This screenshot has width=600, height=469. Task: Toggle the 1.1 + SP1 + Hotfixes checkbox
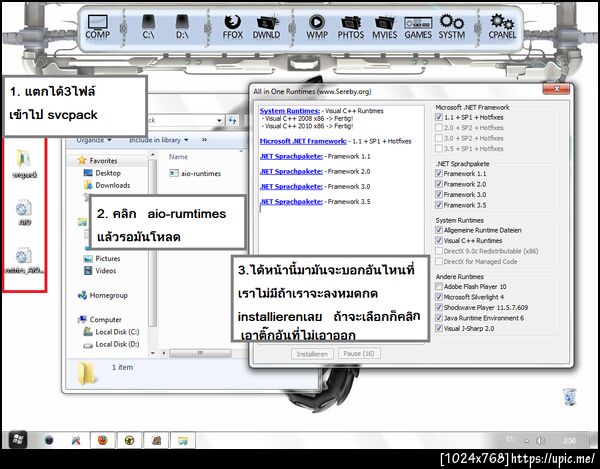439,117
